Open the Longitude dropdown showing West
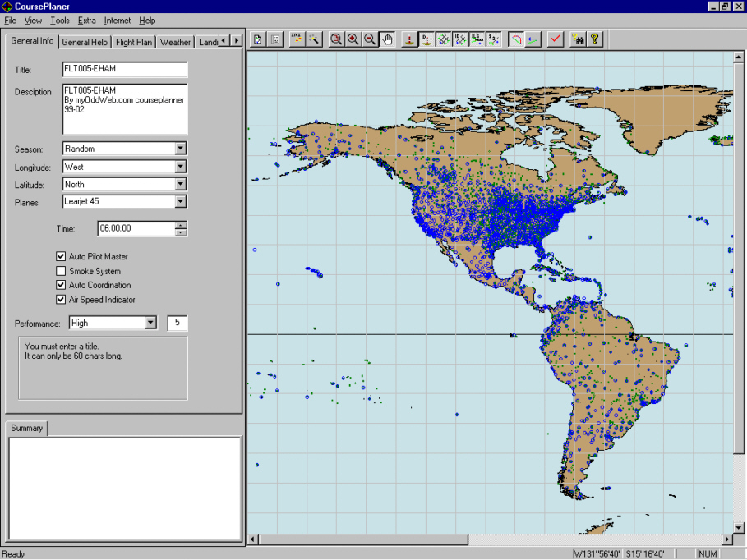747x560 pixels. pos(180,167)
